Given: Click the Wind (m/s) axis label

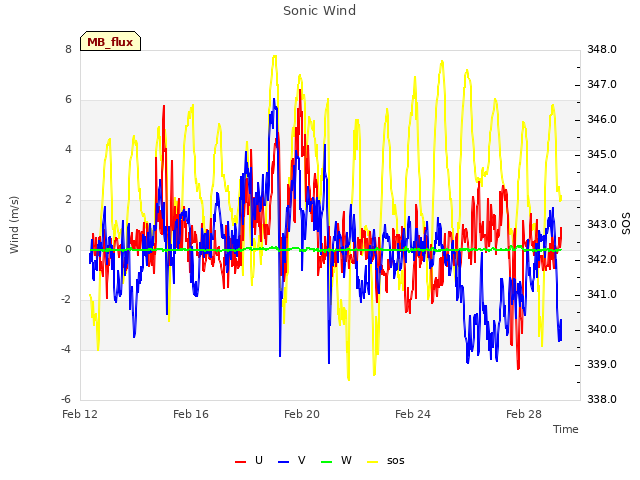Looking at the screenshot, I should (x=14, y=225).
